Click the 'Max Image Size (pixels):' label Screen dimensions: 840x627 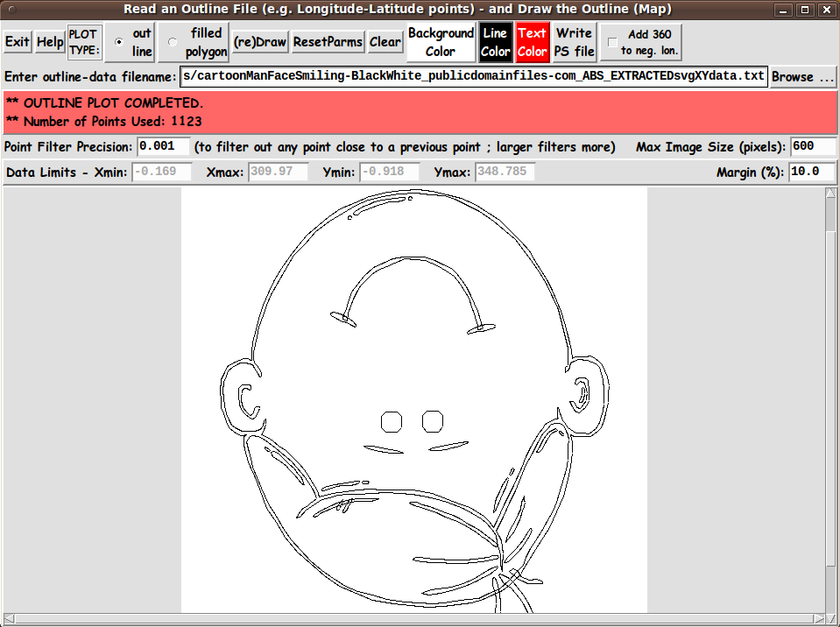pos(711,147)
